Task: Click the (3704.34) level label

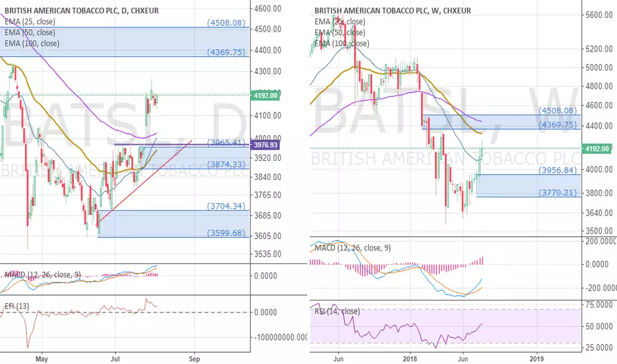Action: tap(226, 206)
